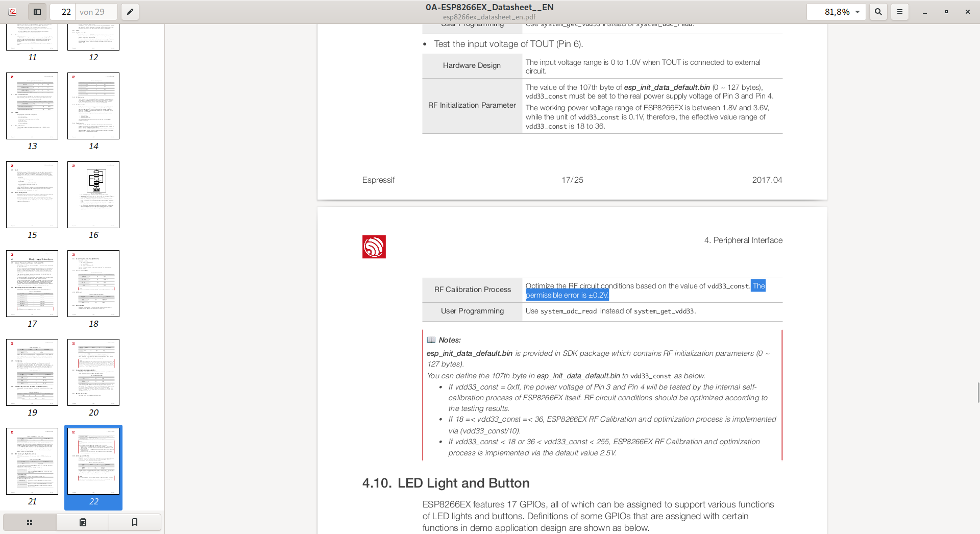The image size is (980, 534).
Task: Select page 18 thumbnail
Action: click(x=93, y=283)
